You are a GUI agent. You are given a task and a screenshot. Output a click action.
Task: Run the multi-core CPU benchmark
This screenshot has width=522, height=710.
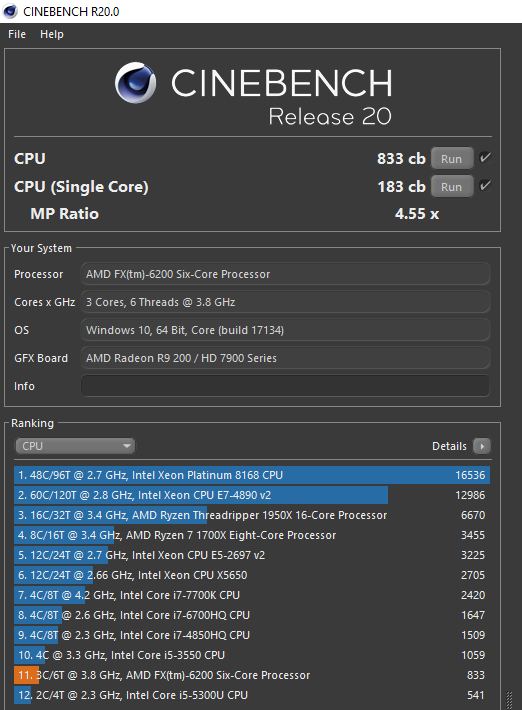point(451,159)
